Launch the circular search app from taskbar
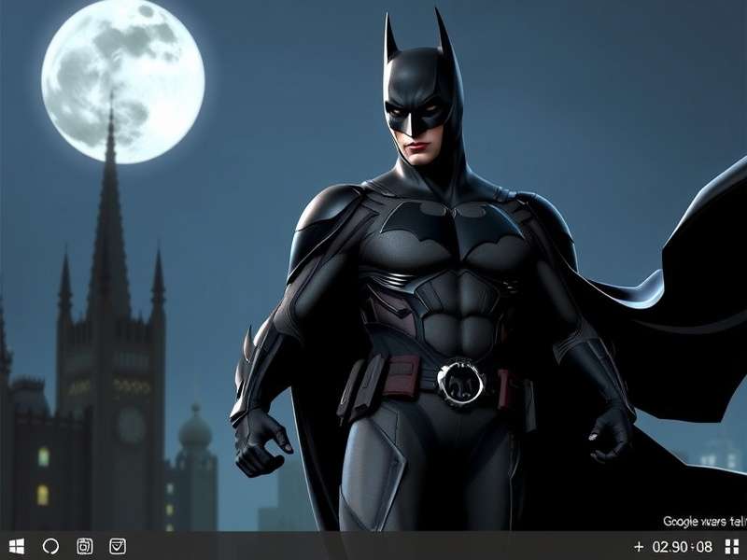This screenshot has width=747, height=560. pyautogui.click(x=50, y=544)
